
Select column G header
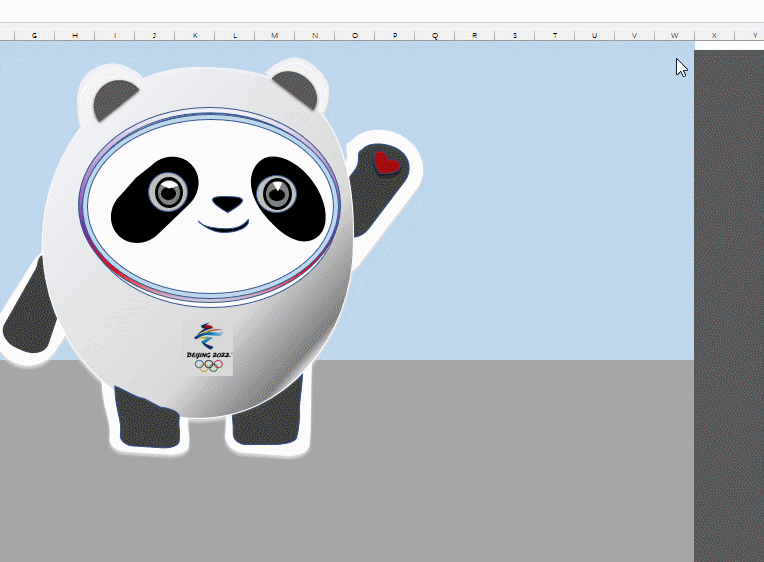tap(35, 35)
